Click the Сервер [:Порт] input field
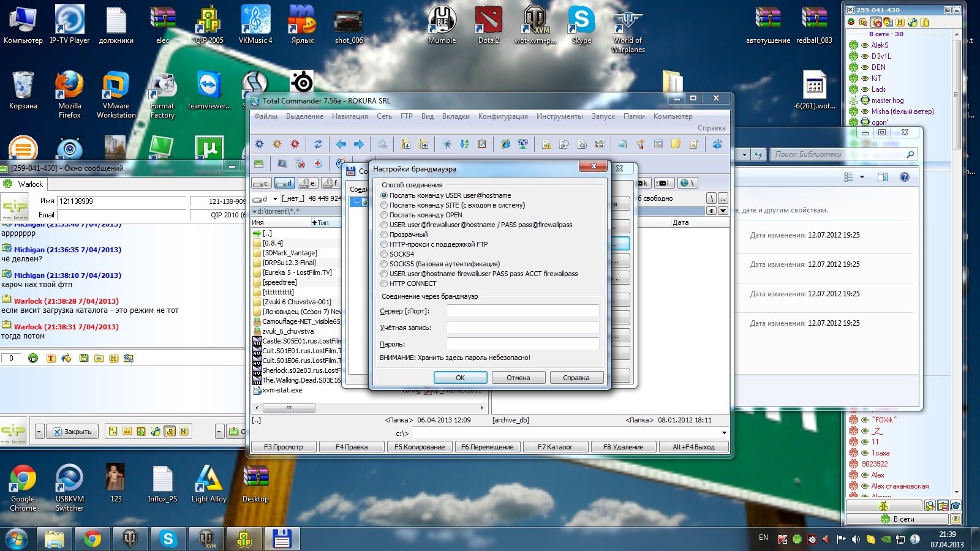The width and height of the screenshot is (980, 551). tap(522, 311)
